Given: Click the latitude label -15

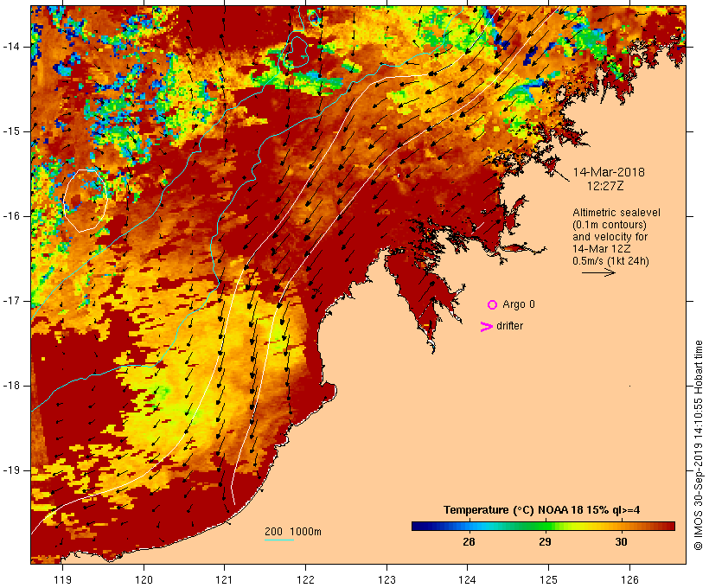Looking at the screenshot, I should tap(11, 131).
